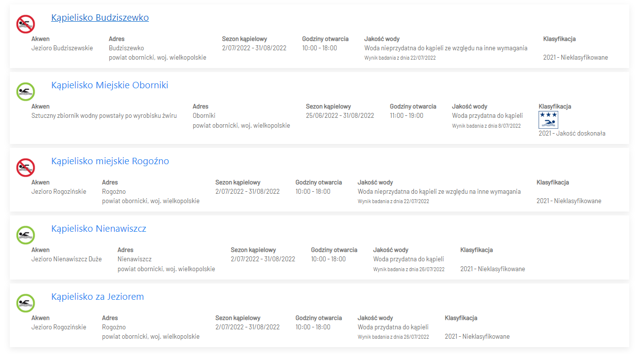644x354 pixels.
Task: Click the "Jezioro Nienawiszcz Duże" water body text
Action: coord(67,259)
